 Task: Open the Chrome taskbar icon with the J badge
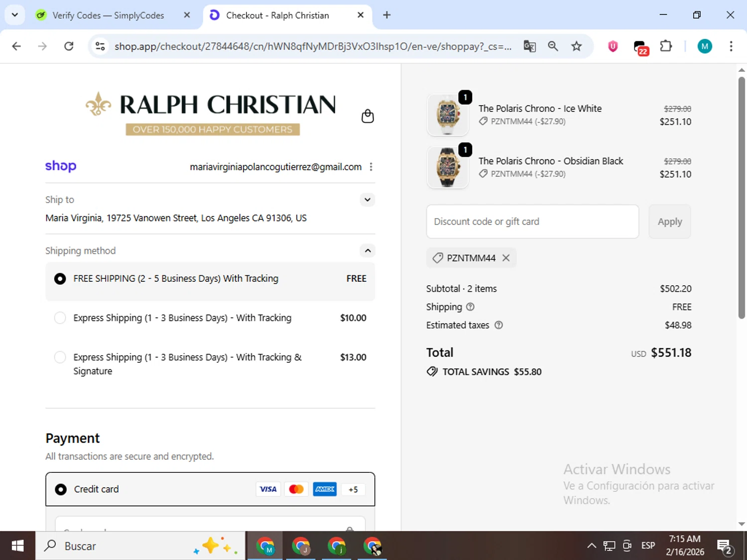[x=301, y=546]
